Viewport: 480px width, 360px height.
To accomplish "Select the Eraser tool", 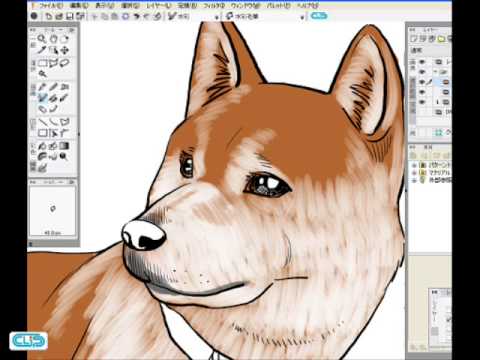I will click(x=42, y=109).
